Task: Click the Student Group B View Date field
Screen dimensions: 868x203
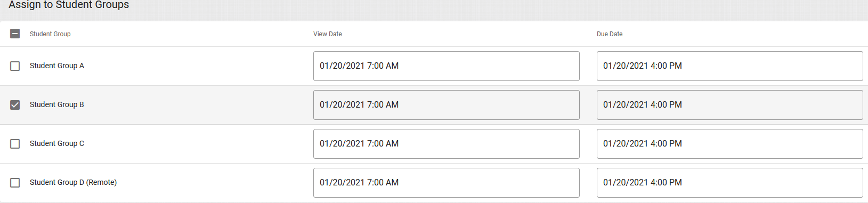Action: [x=446, y=105]
